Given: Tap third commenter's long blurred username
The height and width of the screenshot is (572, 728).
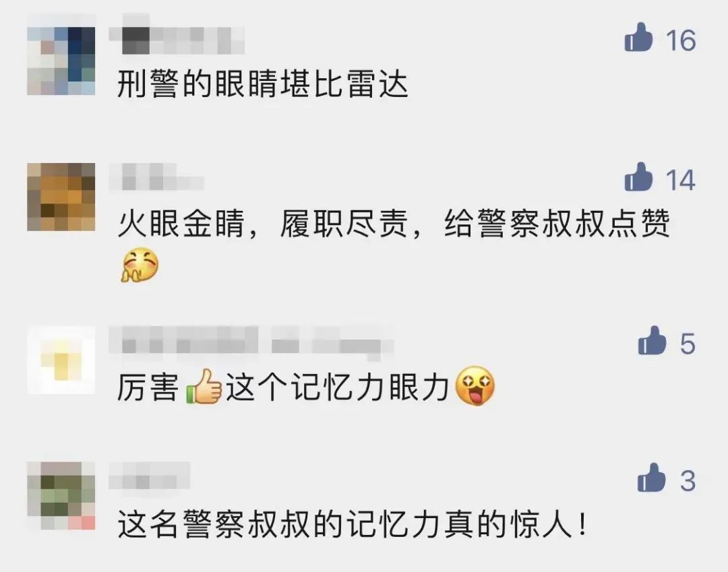Looking at the screenshot, I should coord(251,344).
